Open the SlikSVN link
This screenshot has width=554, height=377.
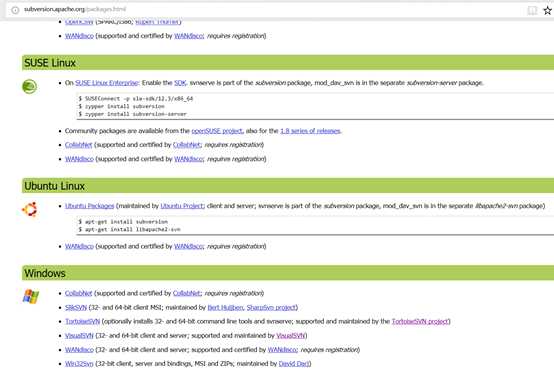[x=76, y=307]
